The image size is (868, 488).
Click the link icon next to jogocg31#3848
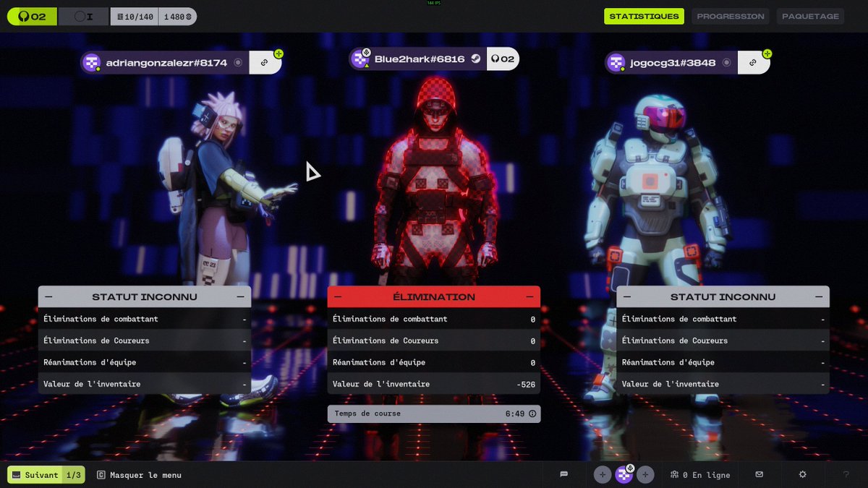click(x=753, y=63)
